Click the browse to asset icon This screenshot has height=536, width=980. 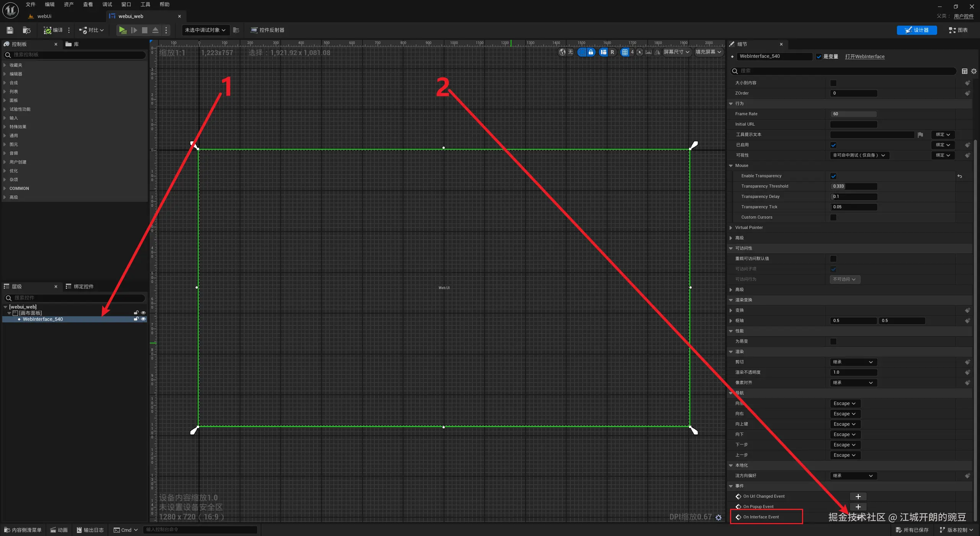point(26,30)
